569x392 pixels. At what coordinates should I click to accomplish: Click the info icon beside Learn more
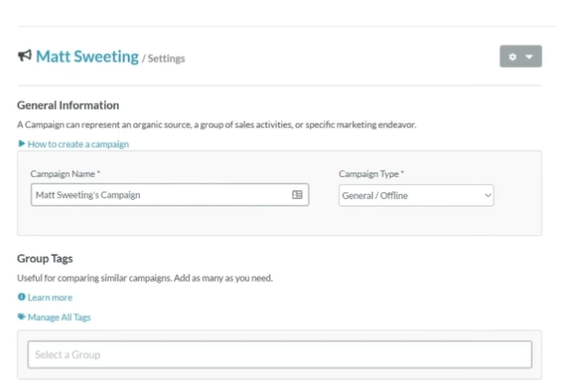click(x=21, y=298)
